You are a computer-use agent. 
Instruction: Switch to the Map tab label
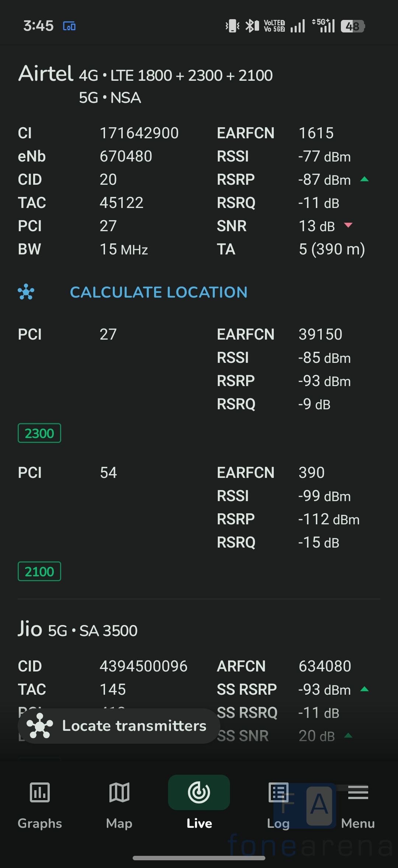119,823
